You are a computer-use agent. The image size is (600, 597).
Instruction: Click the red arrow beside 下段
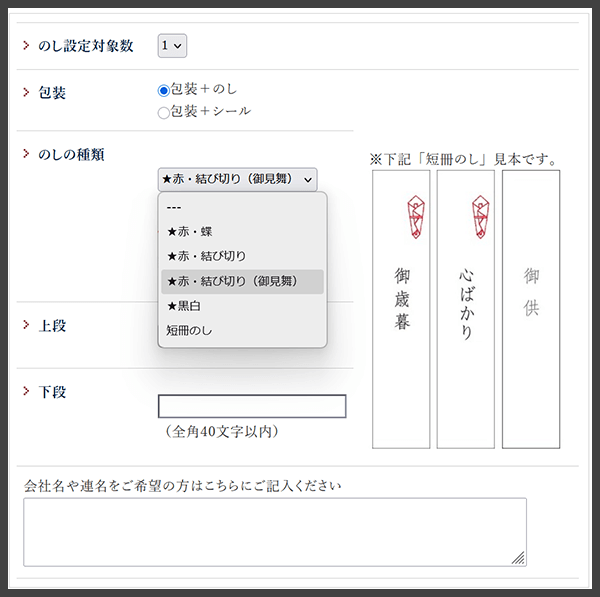[x=26, y=391]
